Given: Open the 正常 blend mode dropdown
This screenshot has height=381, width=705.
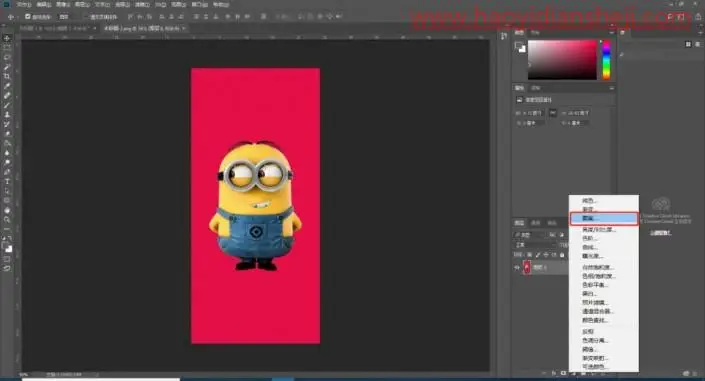Looking at the screenshot, I should click(535, 245).
